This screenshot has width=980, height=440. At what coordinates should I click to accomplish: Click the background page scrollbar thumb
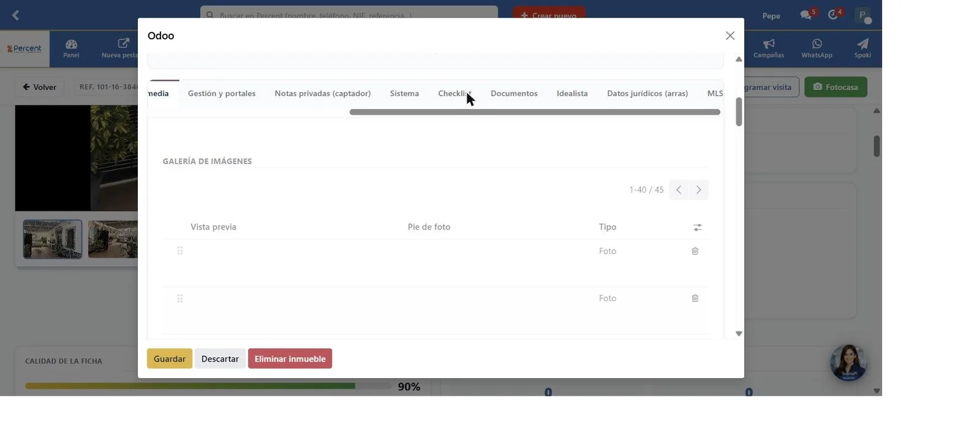[x=877, y=146]
